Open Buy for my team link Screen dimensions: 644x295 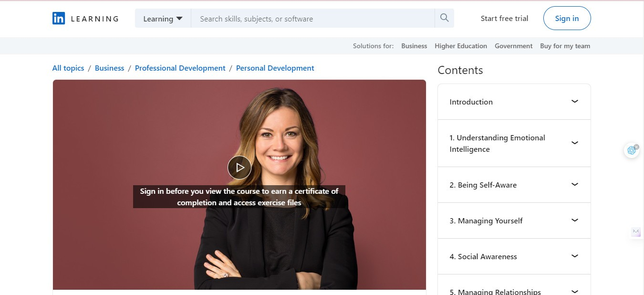coord(565,46)
